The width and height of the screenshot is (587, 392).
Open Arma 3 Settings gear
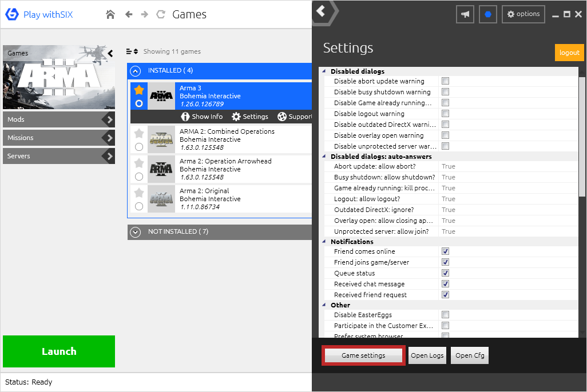tap(249, 117)
